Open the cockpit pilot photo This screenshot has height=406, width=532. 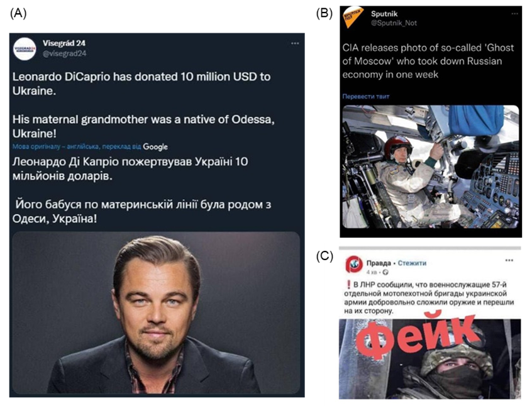pyautogui.click(x=431, y=167)
